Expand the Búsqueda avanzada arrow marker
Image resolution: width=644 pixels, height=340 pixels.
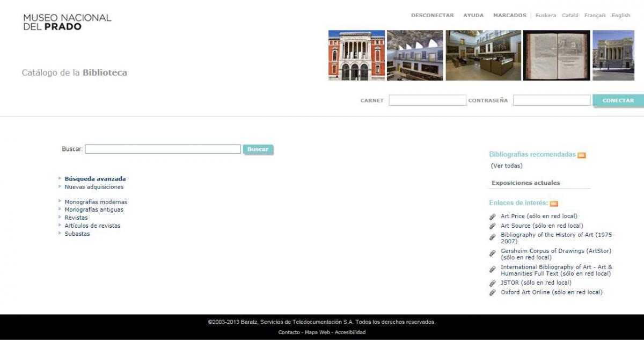click(59, 178)
